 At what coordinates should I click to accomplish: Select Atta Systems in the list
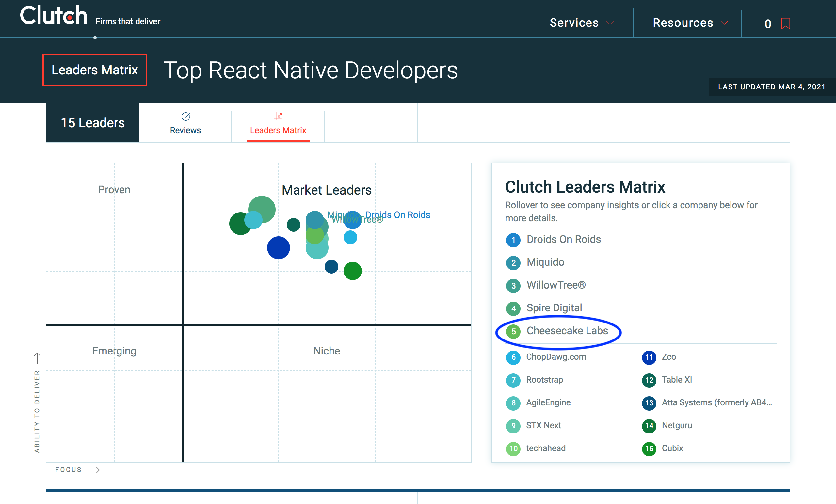pos(716,402)
